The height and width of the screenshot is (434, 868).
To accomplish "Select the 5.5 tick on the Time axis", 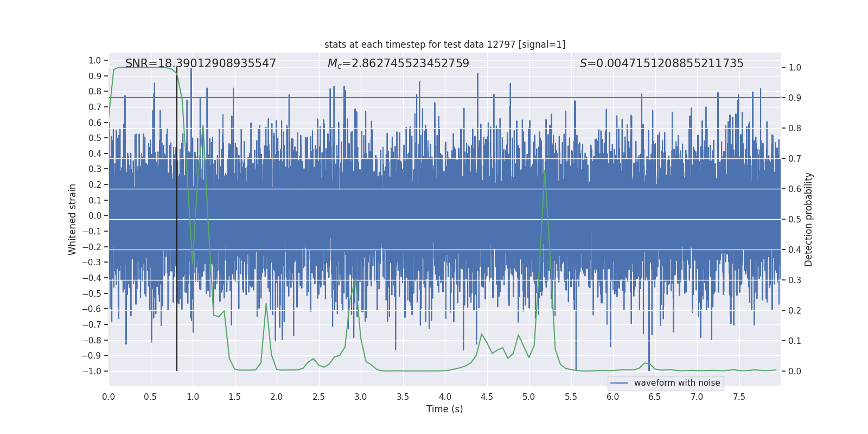I will pos(571,397).
